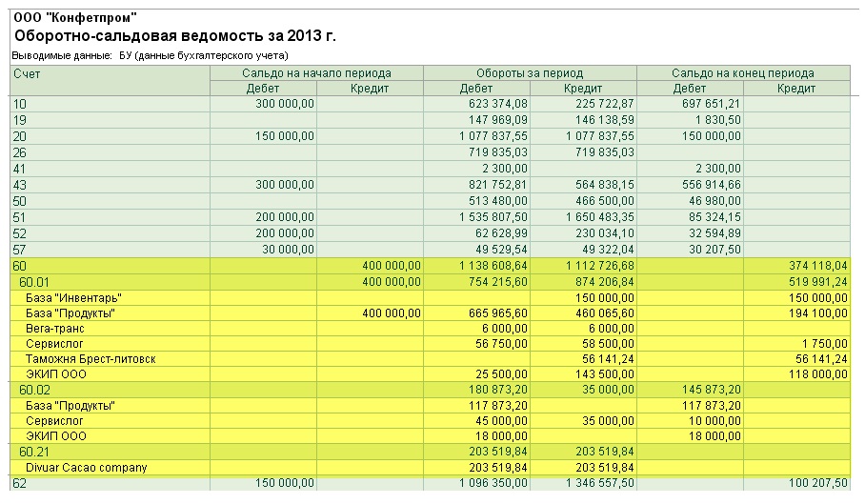Image resolution: width=865 pixels, height=504 pixels.
Task: Click value 100 207,50 for account 62
Action: click(817, 484)
